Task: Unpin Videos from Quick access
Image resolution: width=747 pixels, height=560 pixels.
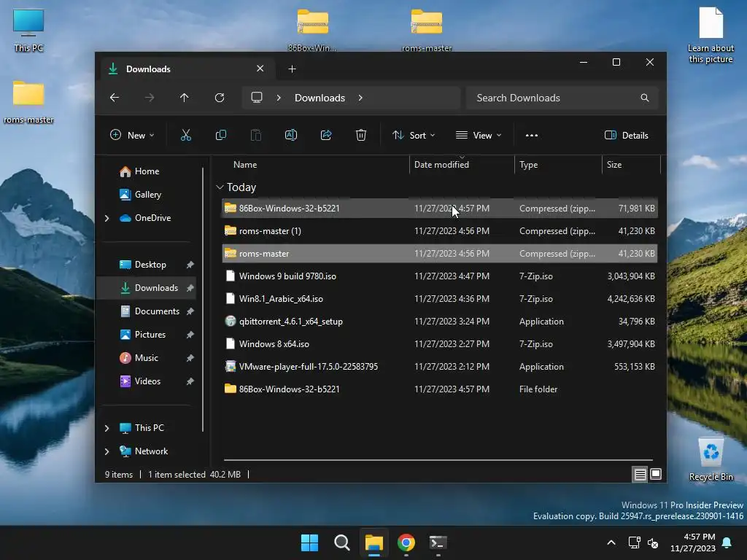Action: pyautogui.click(x=190, y=381)
